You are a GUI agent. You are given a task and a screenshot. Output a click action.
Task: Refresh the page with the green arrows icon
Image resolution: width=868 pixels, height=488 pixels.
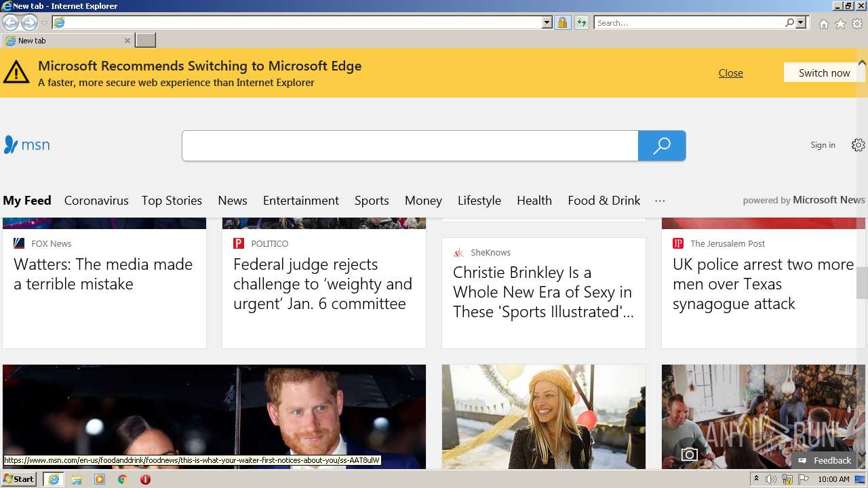(x=581, y=22)
